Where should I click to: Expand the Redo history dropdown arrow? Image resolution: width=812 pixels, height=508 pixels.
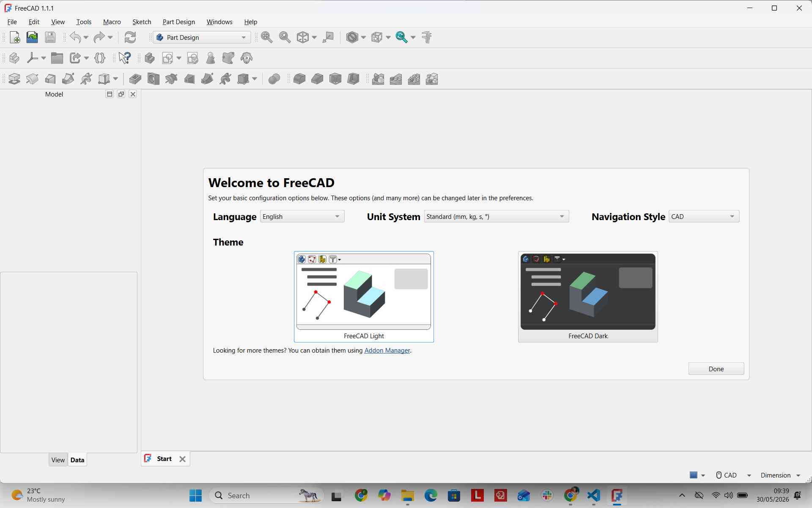110,38
